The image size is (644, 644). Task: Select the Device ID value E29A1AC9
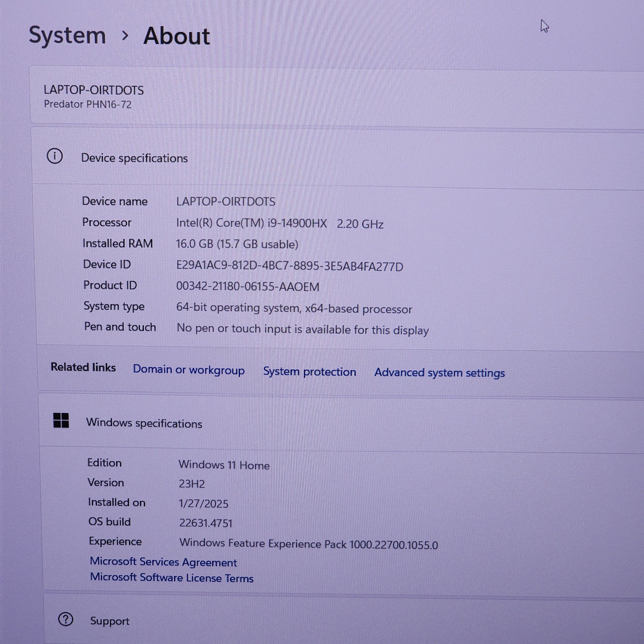point(290,266)
